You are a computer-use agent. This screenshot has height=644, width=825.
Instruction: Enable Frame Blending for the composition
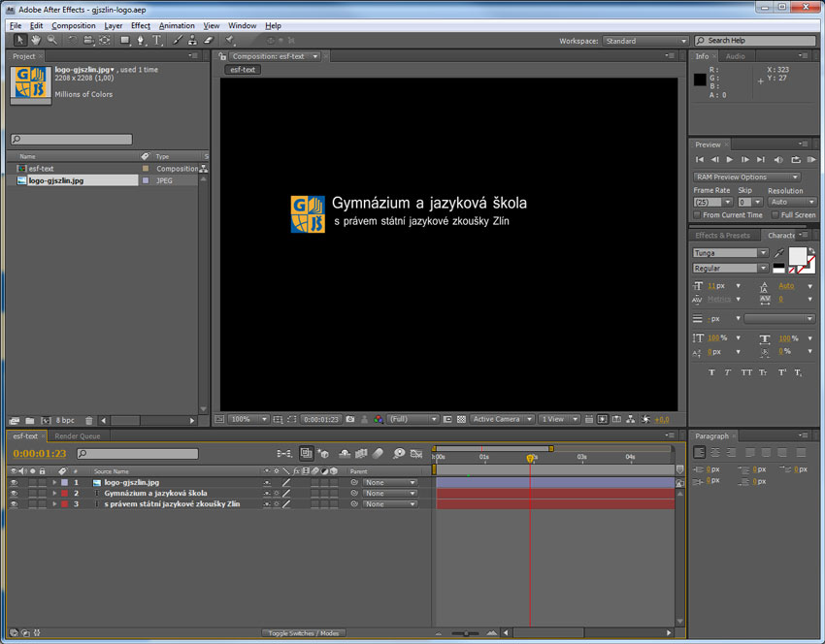coord(361,453)
